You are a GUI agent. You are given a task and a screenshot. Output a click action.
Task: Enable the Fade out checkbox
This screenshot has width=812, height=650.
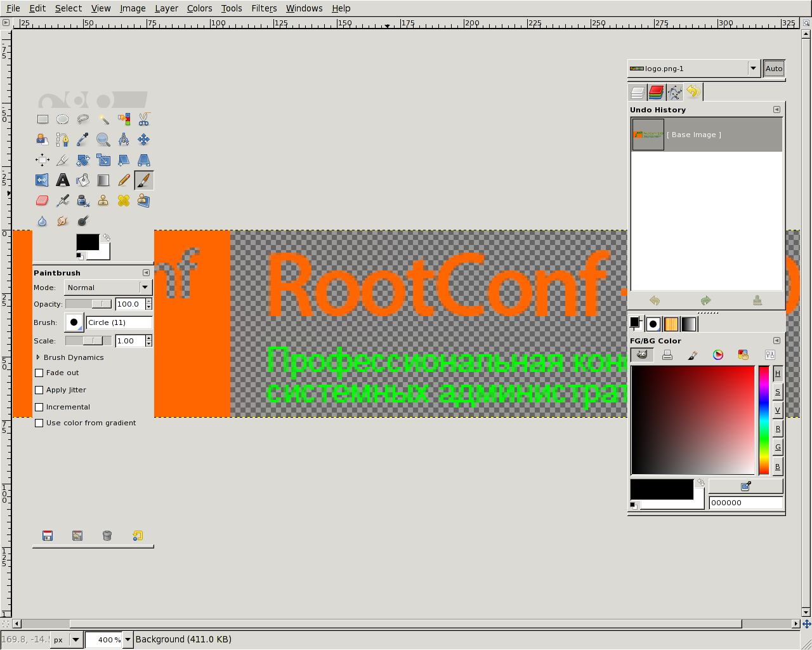[x=39, y=373]
